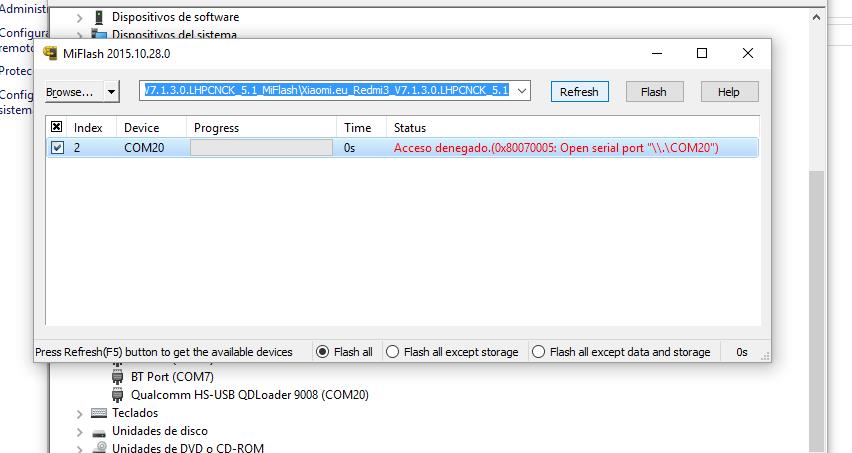
Task: Click the 'Dispositivos de software' device icon
Action: point(99,17)
